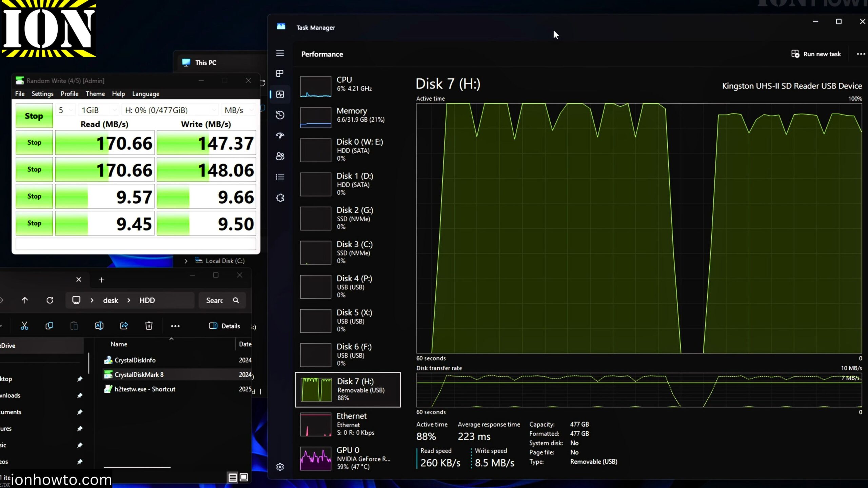Click the Delete trash icon in Explorer
This screenshot has width=868, height=488.
tap(149, 326)
